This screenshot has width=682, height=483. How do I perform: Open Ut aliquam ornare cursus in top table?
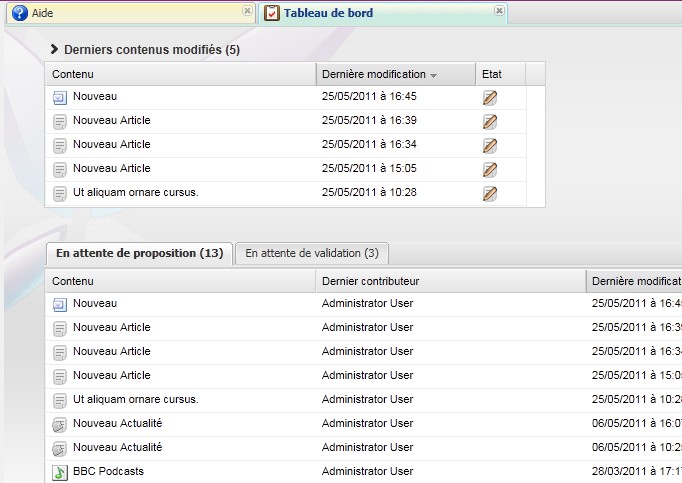[135, 192]
